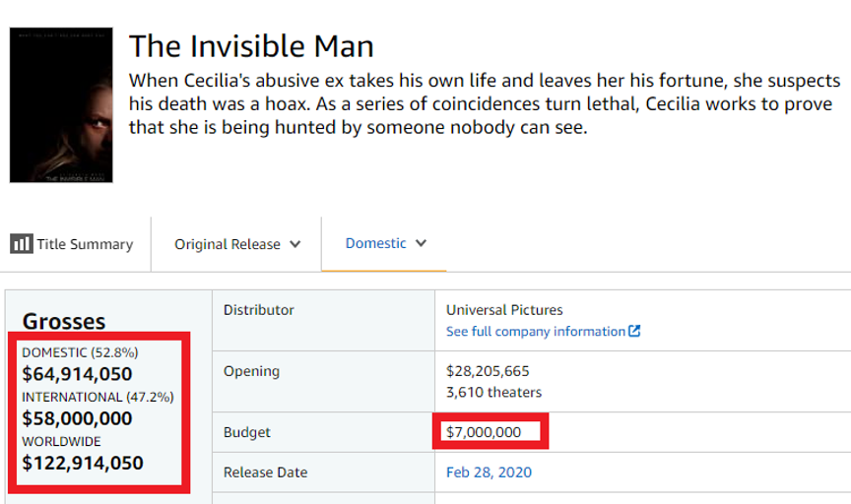This screenshot has width=851, height=504.
Task: Click The Invisible Man movie poster thumbnail
Action: click(x=61, y=105)
